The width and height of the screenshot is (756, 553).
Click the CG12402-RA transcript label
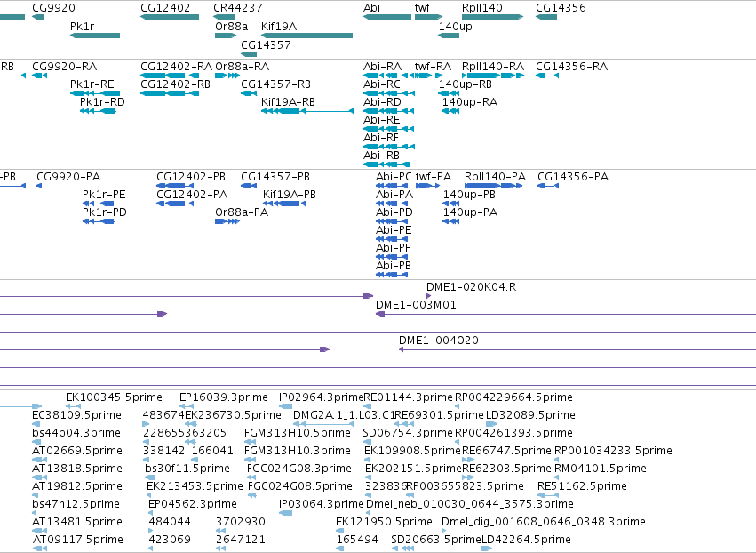(176, 66)
